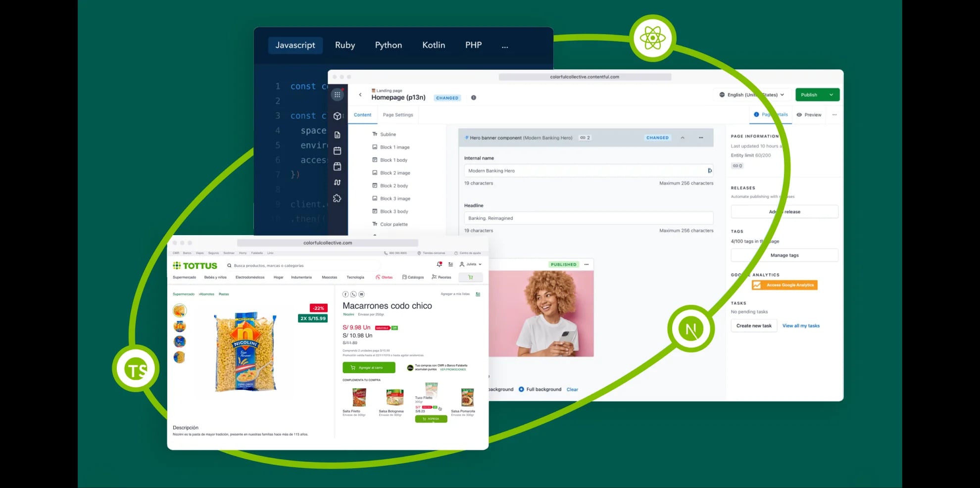Click the Tottus shopping cart icon
The image size is (980, 488).
tap(470, 277)
